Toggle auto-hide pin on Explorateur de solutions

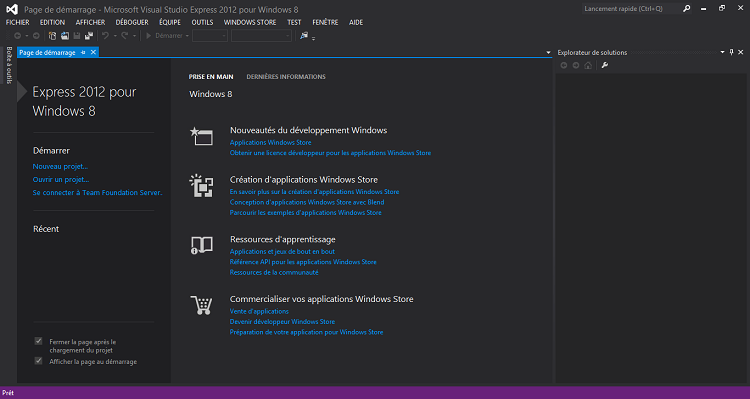(x=731, y=52)
